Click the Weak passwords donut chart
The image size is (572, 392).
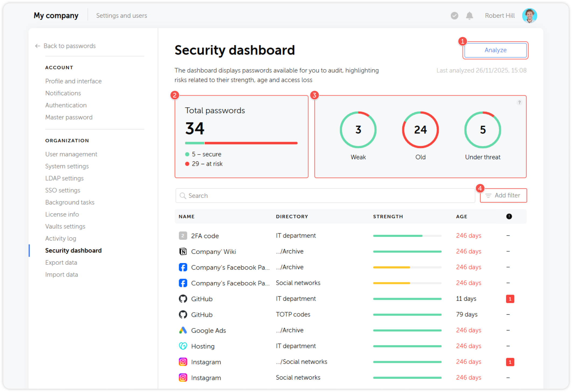click(x=358, y=130)
